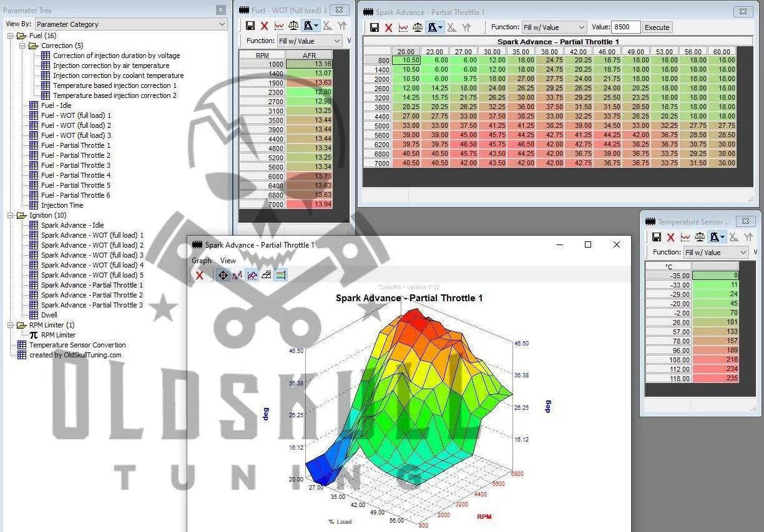This screenshot has width=764, height=532.
Task: Click the red X icon in Fuel WOT toolbar
Action: [264, 26]
